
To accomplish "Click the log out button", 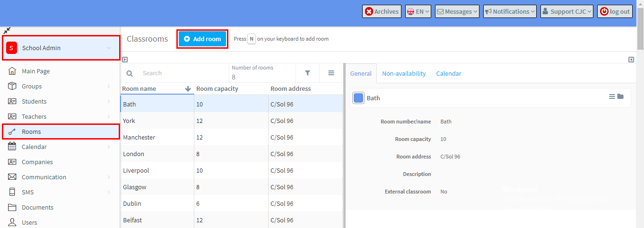I will pyautogui.click(x=615, y=11).
